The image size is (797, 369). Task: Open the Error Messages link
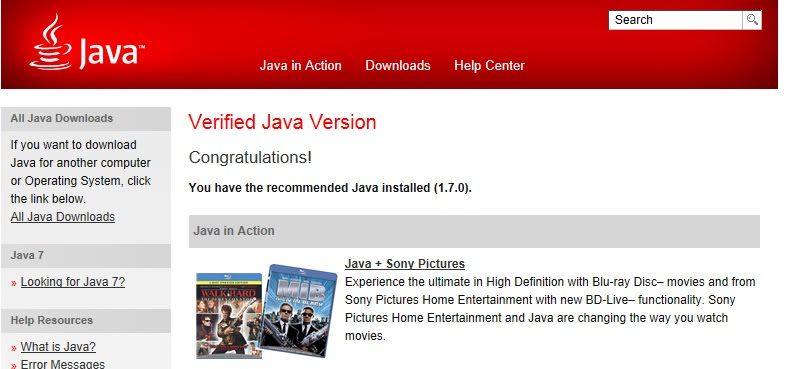(x=63, y=364)
